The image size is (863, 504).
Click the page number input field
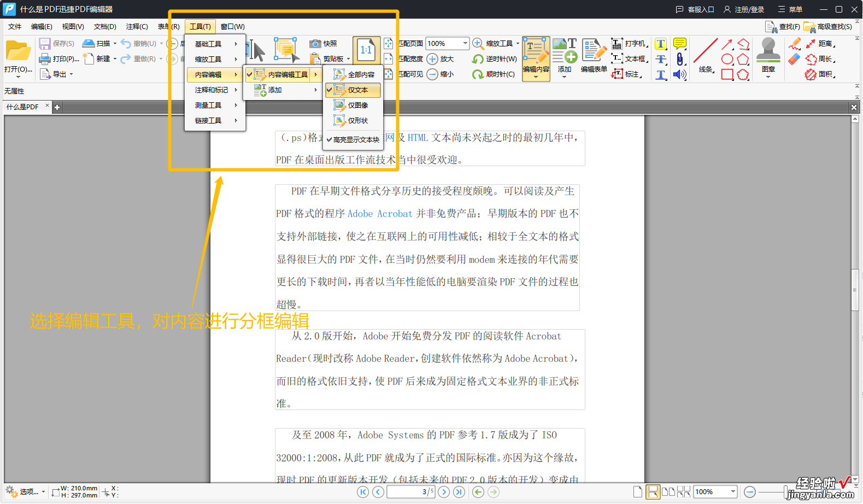tap(411, 492)
